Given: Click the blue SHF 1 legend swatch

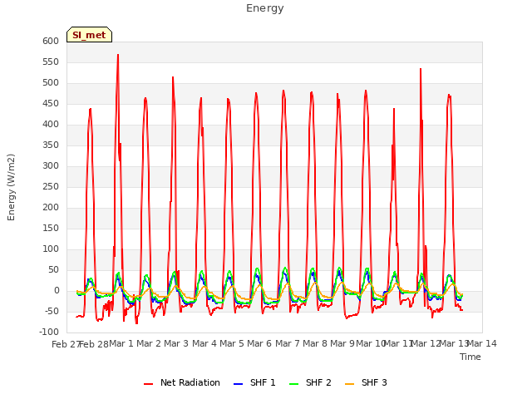Looking at the screenshot, I should click(239, 384).
